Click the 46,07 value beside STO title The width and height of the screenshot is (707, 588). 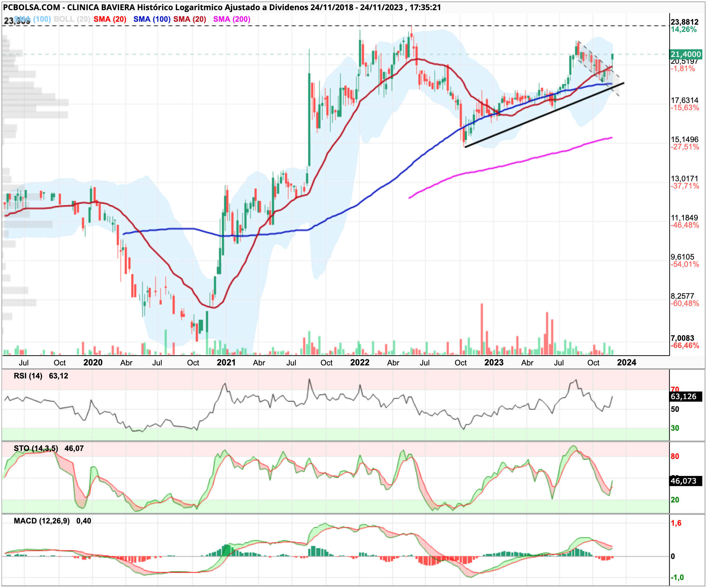(x=74, y=448)
